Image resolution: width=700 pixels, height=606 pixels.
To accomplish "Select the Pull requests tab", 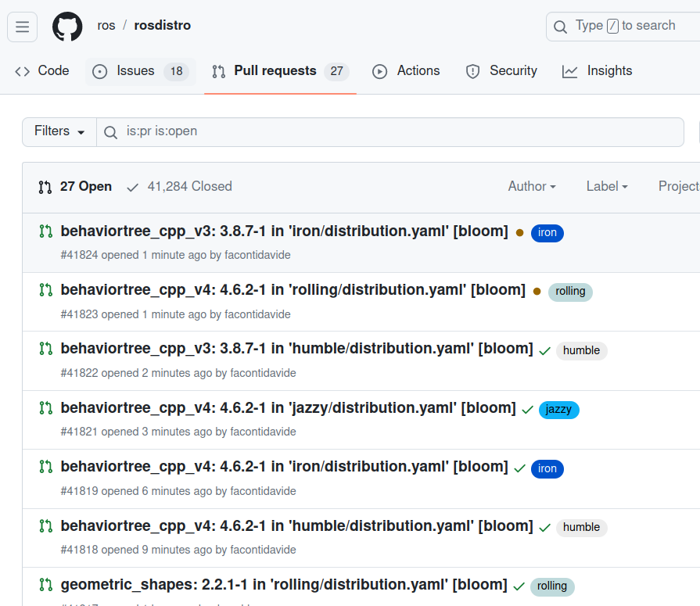I will coord(280,71).
